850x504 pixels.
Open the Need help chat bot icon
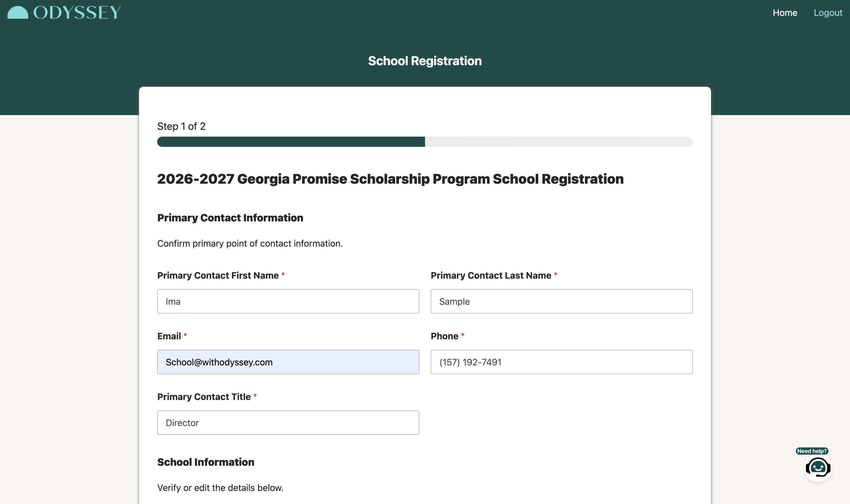tap(818, 468)
